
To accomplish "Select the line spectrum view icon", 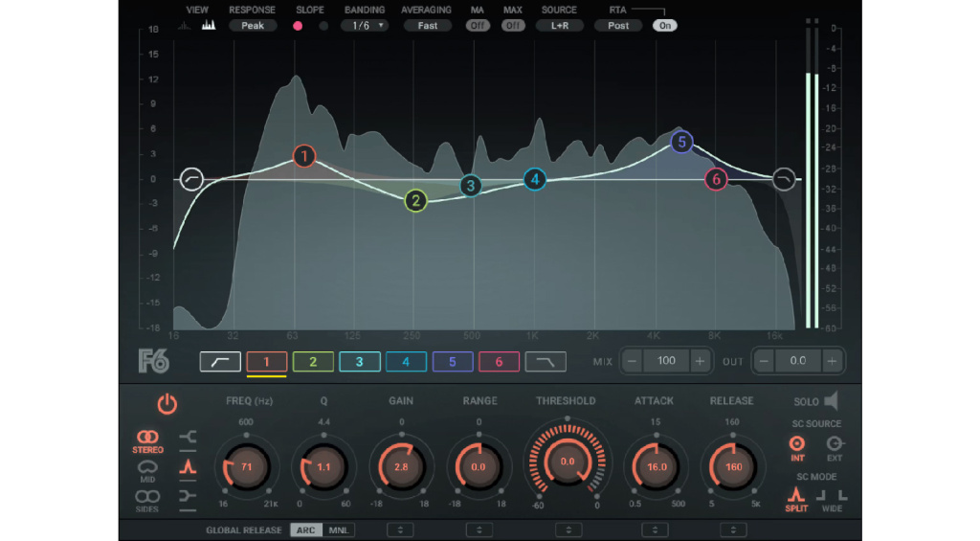I will (x=185, y=26).
